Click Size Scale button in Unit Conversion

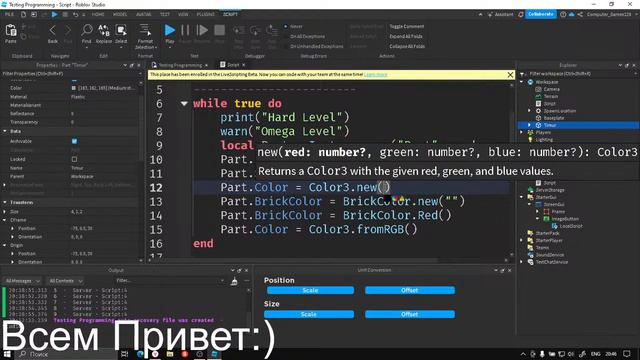point(309,314)
